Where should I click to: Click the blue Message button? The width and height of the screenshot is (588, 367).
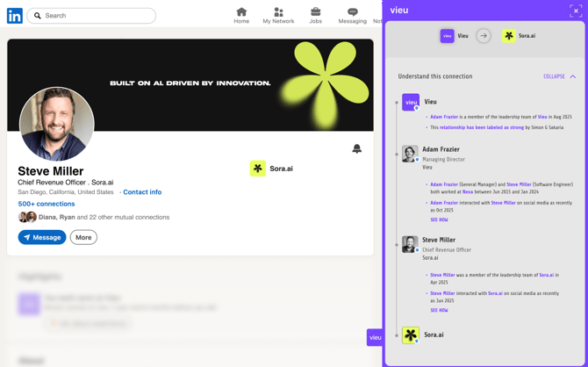[x=42, y=238]
